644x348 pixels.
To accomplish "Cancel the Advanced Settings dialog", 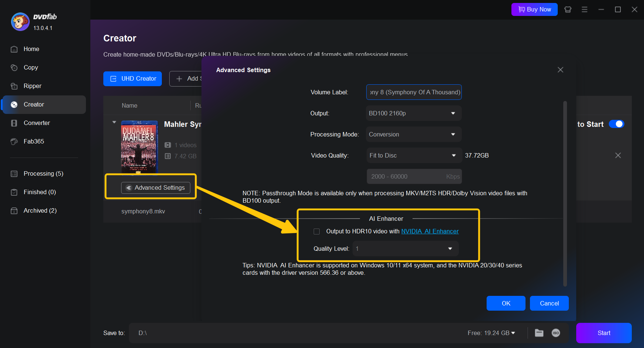I will pyautogui.click(x=549, y=303).
